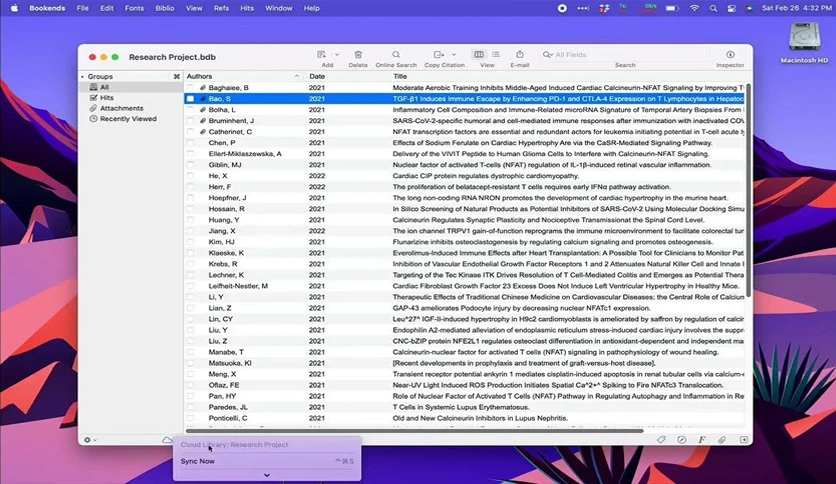Sort by the Date column header
This screenshot has width=836, height=484.
pyautogui.click(x=348, y=76)
